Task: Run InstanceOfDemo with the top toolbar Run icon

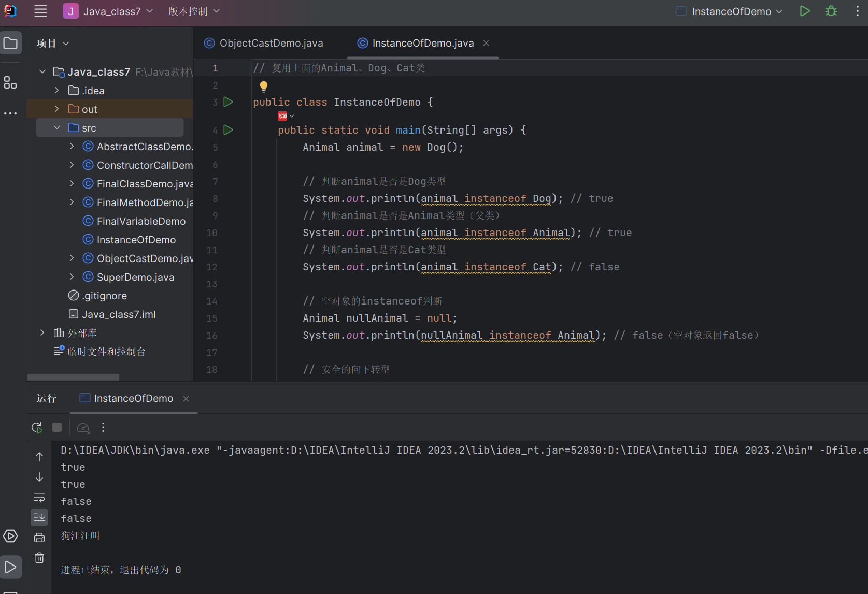Action: point(804,11)
